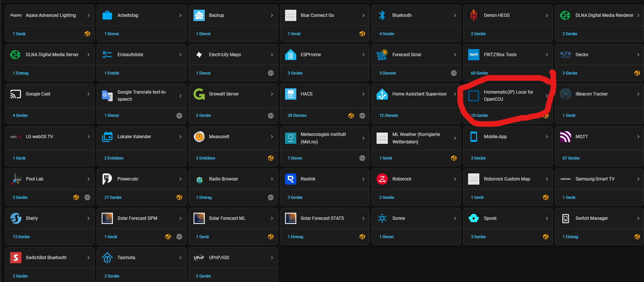Open the 60 Geräte link under FRITZ!Box Tools
644x282 pixels.
[479, 73]
